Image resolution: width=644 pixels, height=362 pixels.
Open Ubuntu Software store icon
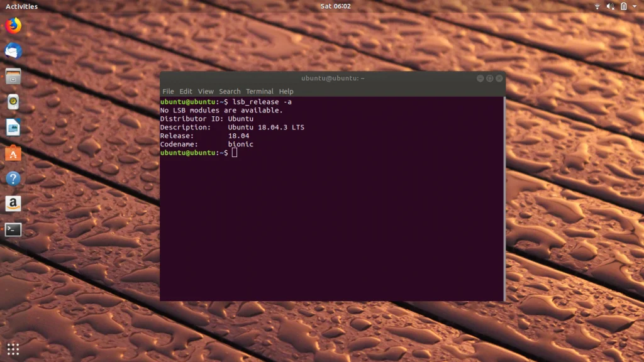click(13, 153)
